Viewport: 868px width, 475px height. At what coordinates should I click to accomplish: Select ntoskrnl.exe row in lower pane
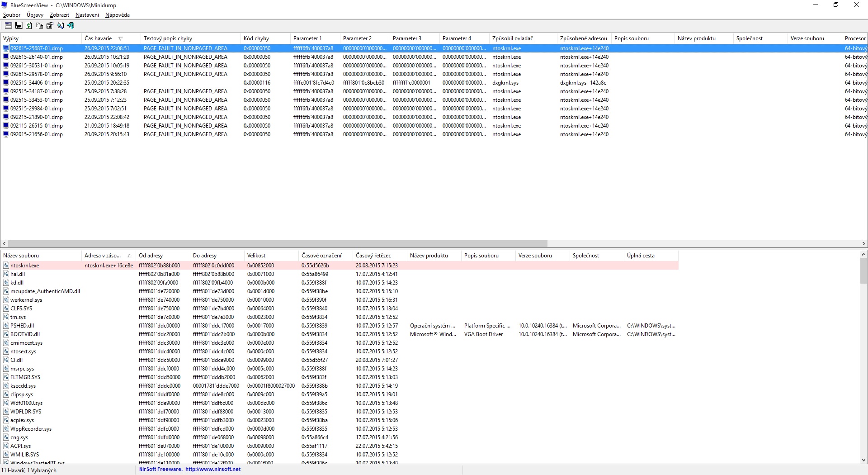[25, 266]
